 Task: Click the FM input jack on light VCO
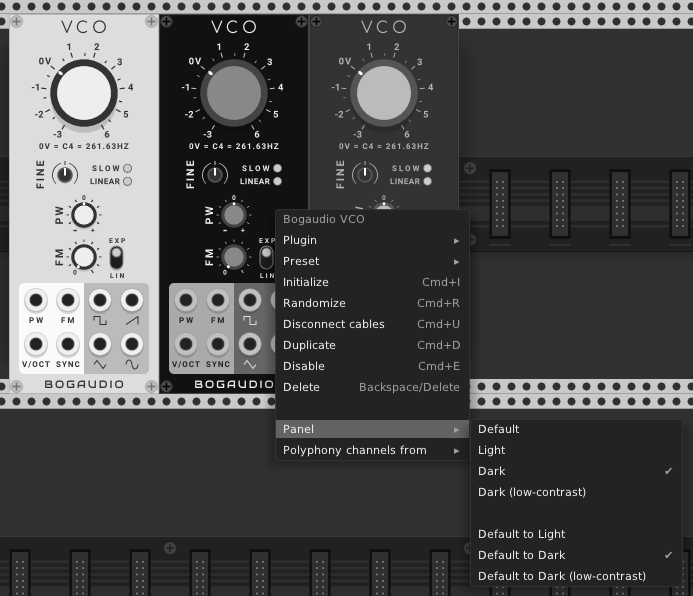tap(68, 300)
